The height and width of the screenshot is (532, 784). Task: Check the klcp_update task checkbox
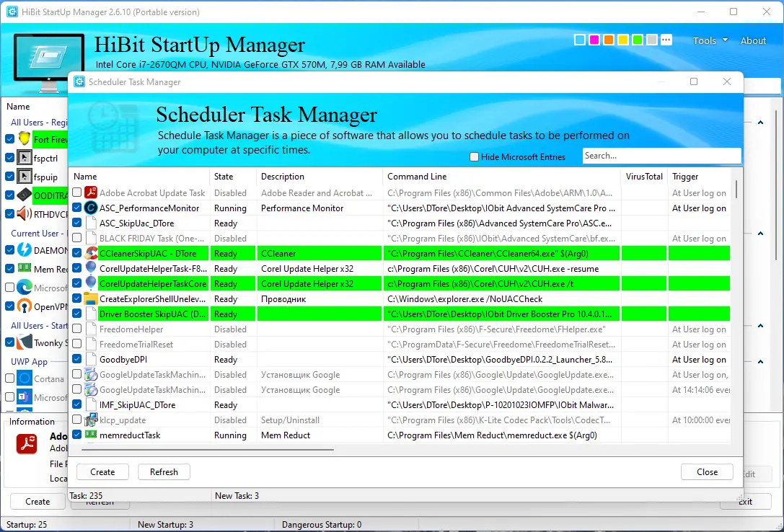coord(76,420)
